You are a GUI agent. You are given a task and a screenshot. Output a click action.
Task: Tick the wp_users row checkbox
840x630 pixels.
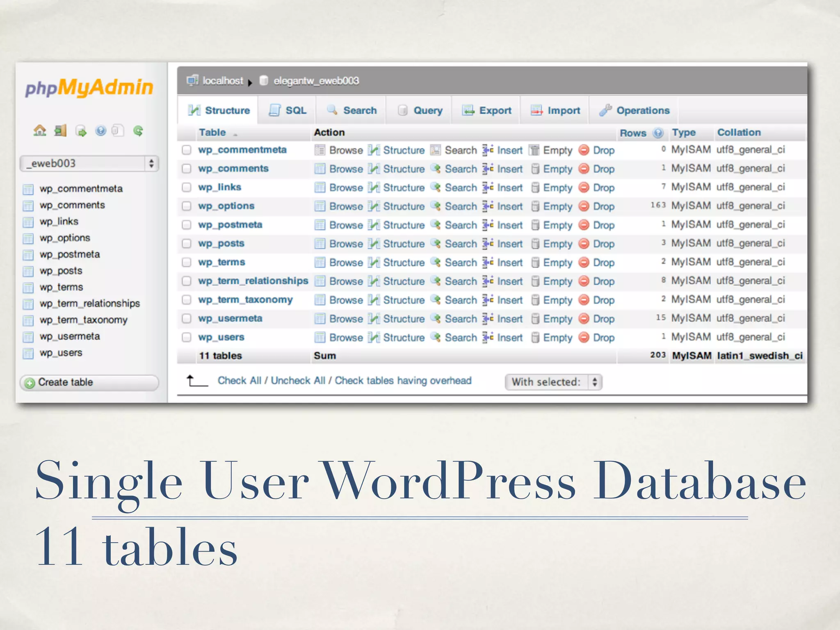click(187, 337)
